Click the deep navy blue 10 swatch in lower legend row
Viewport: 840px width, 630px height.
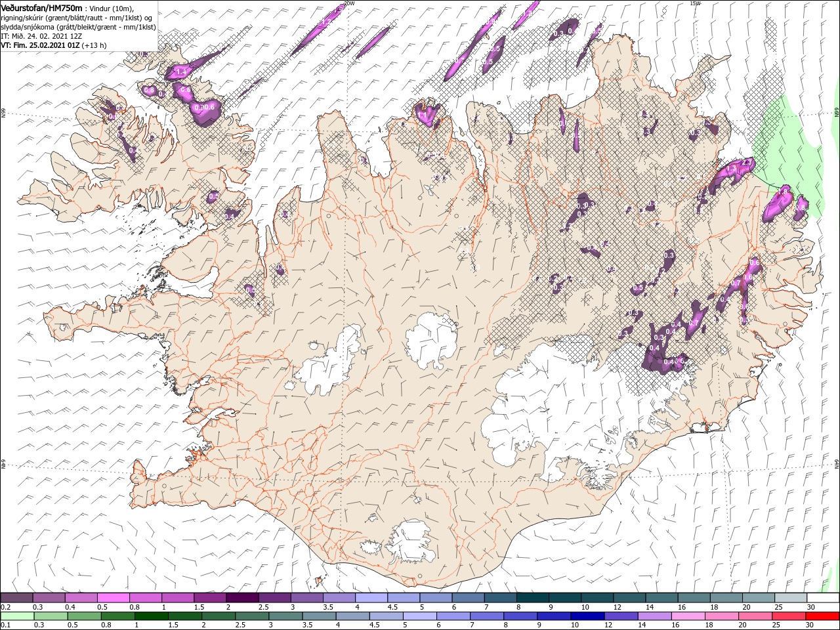point(587,616)
